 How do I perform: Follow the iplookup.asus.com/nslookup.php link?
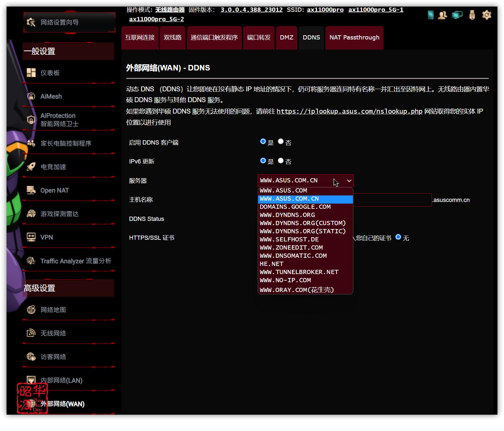pyautogui.click(x=348, y=111)
